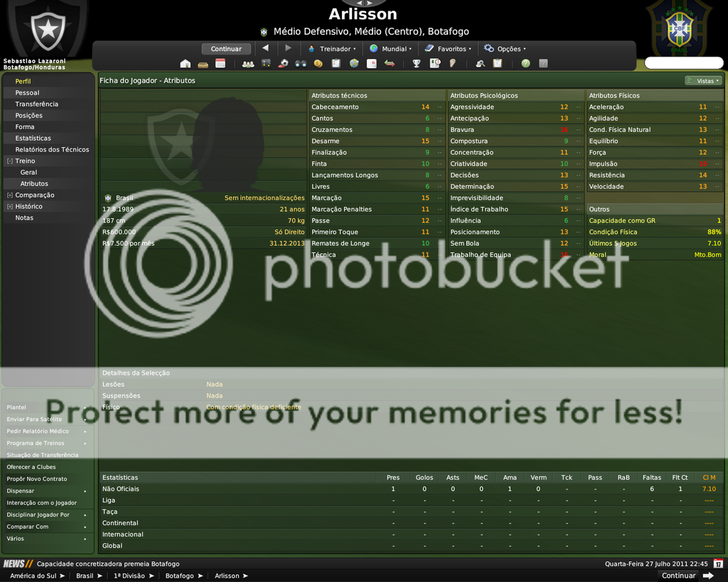Click the green help question mark icon

tap(525, 64)
